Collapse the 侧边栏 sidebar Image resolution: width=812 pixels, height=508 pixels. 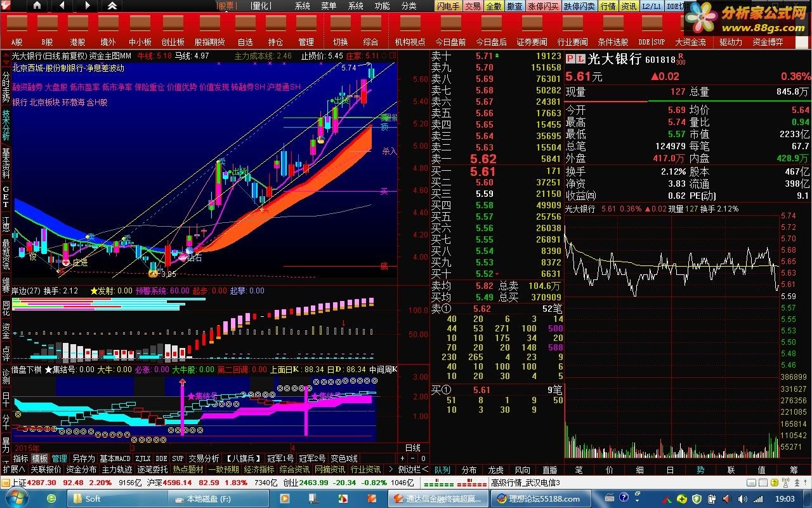pyautogui.click(x=414, y=469)
